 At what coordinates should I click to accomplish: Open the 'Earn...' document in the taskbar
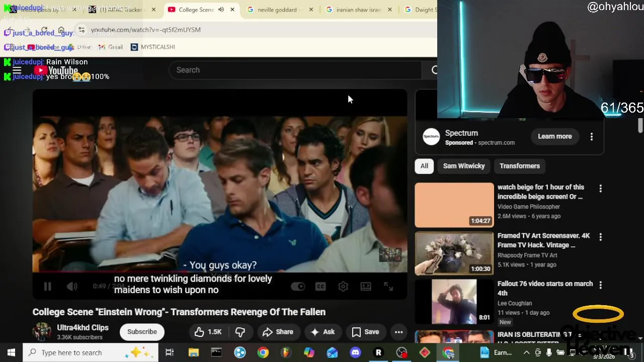point(496,352)
